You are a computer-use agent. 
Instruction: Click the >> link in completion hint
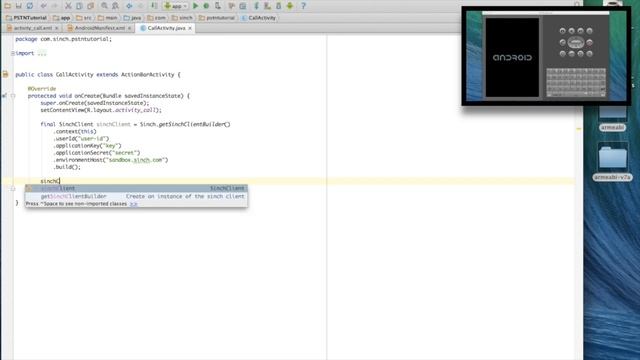(133, 204)
